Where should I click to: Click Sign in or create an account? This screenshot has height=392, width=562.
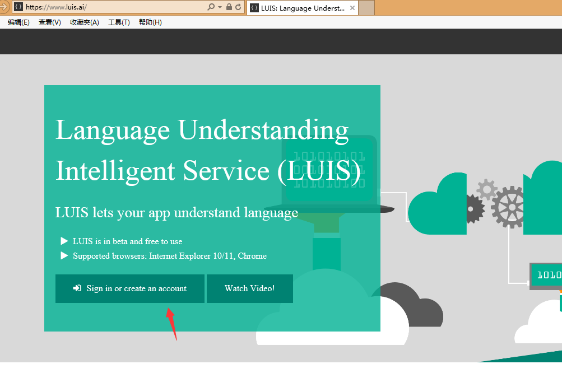[130, 288]
